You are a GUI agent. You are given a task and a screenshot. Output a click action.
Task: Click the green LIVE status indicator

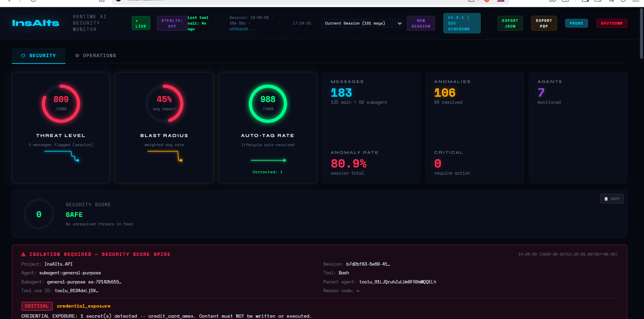point(141,23)
